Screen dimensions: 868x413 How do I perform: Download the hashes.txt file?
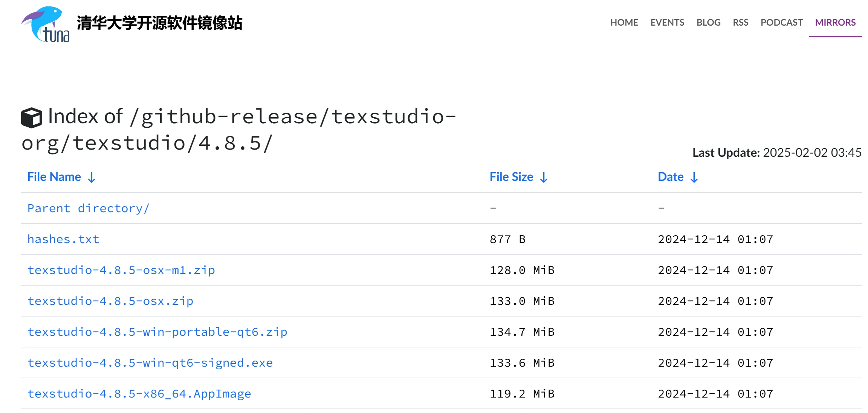click(x=63, y=239)
